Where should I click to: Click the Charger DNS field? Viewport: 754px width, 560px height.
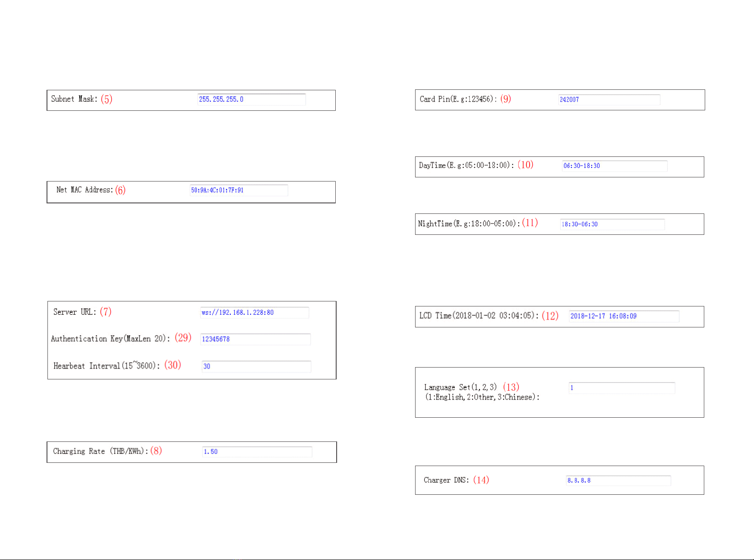tap(619, 481)
